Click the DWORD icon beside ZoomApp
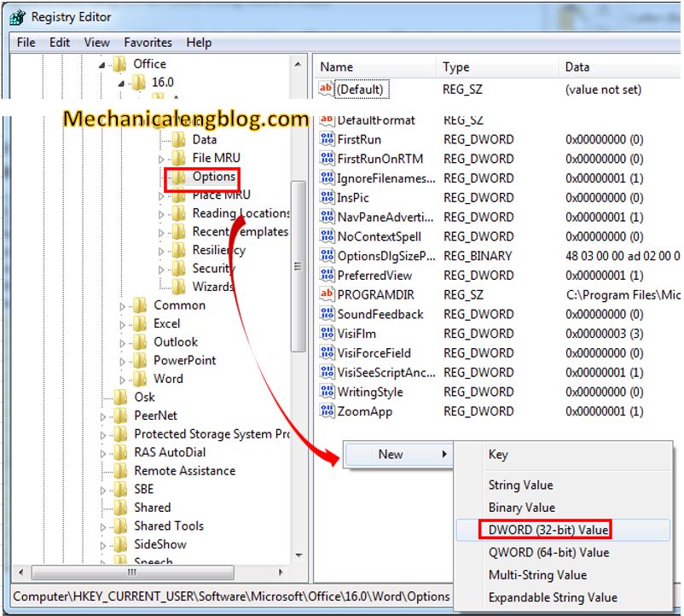Screen dimensions: 684x616 coord(328,411)
